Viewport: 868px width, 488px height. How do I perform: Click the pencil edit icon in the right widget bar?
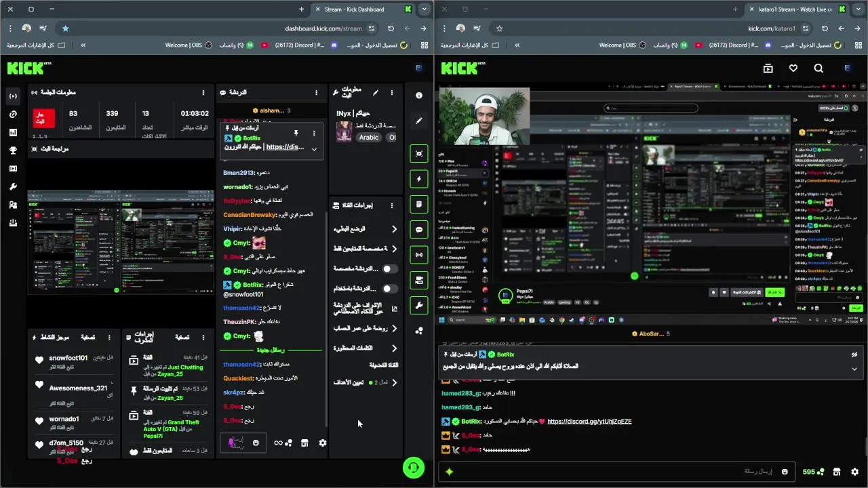tap(419, 121)
